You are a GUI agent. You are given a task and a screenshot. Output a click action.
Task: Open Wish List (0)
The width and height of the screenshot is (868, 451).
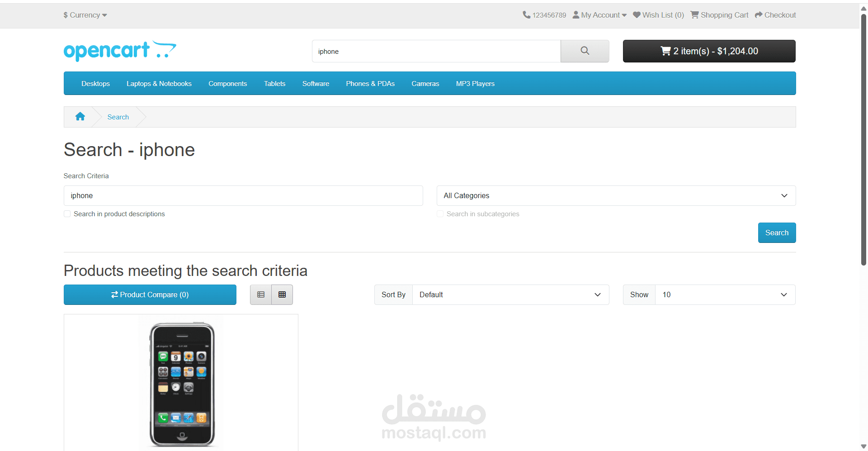point(658,15)
